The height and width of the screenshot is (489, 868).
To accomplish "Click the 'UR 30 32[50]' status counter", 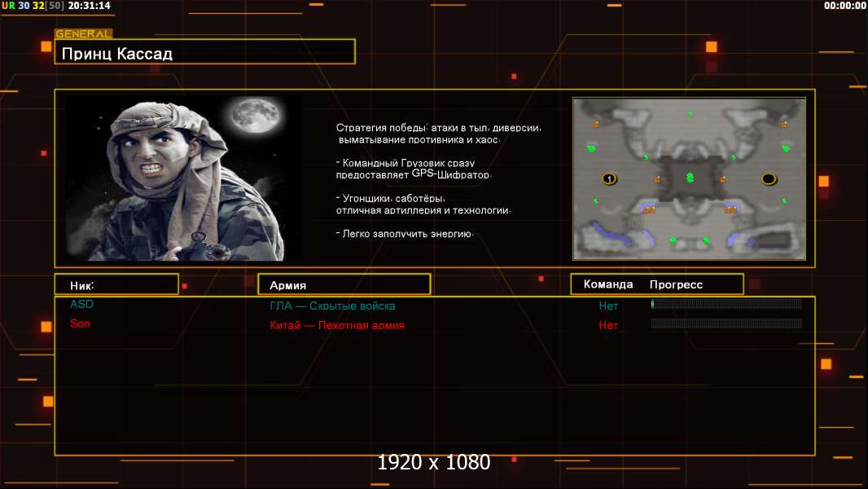I will [33, 6].
